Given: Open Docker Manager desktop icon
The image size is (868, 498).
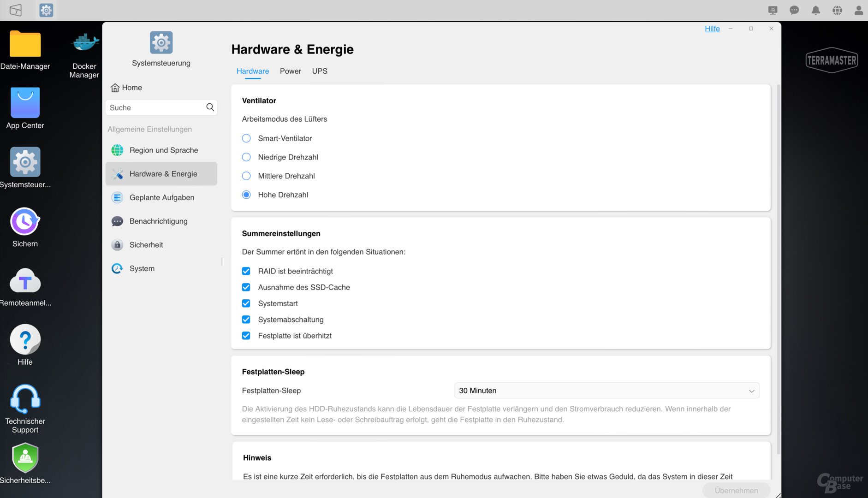Looking at the screenshot, I should [84, 45].
